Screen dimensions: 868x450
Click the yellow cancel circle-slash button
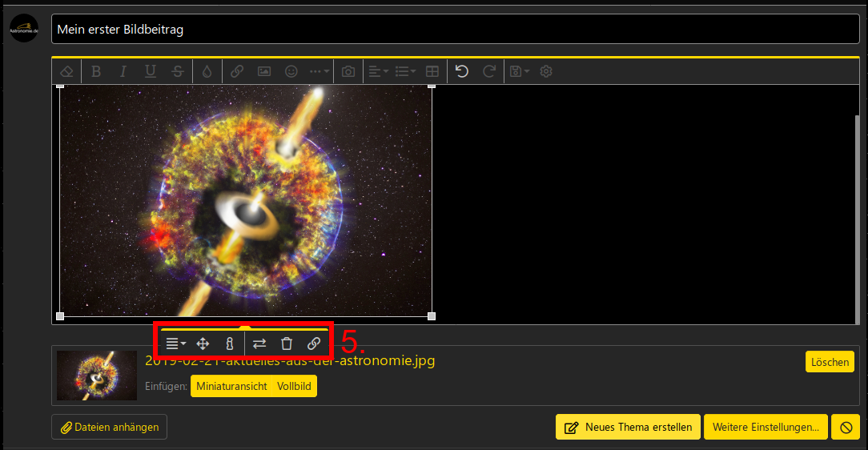coord(846,428)
